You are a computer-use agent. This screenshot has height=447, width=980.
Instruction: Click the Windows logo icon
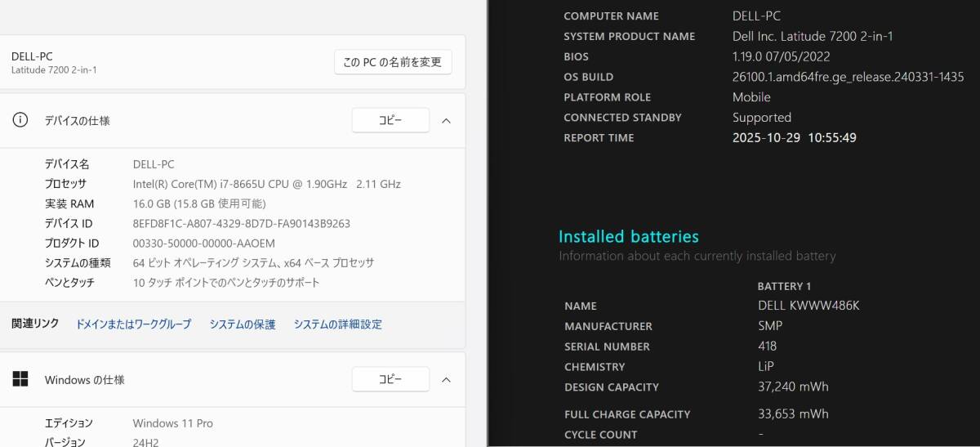(x=20, y=379)
